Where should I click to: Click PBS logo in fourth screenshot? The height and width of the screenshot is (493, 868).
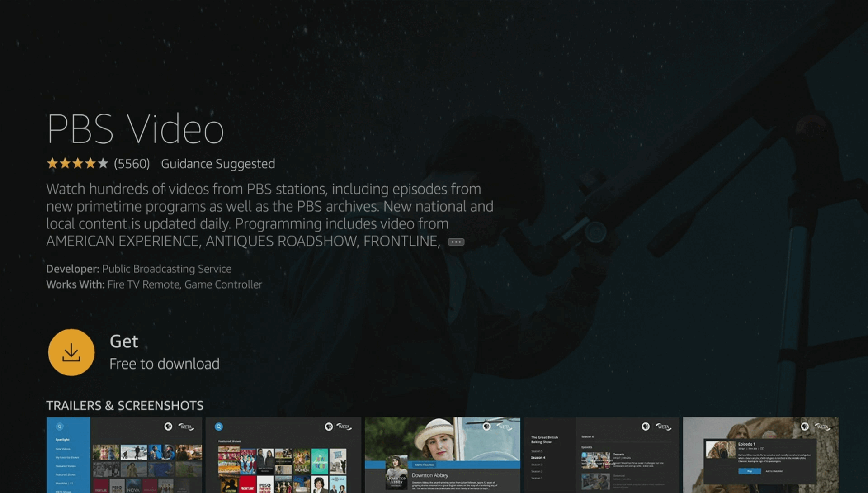point(646,427)
